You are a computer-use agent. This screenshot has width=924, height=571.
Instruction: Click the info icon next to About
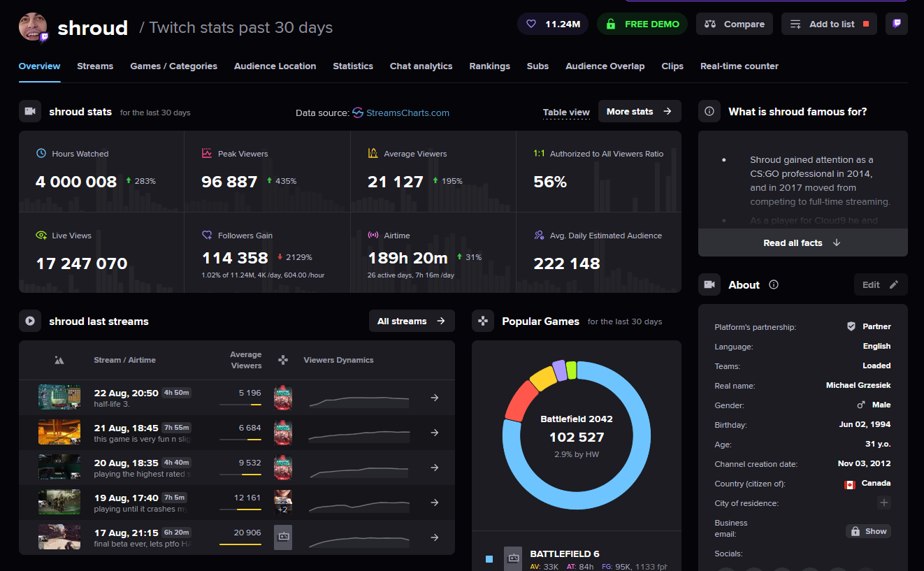pos(774,284)
